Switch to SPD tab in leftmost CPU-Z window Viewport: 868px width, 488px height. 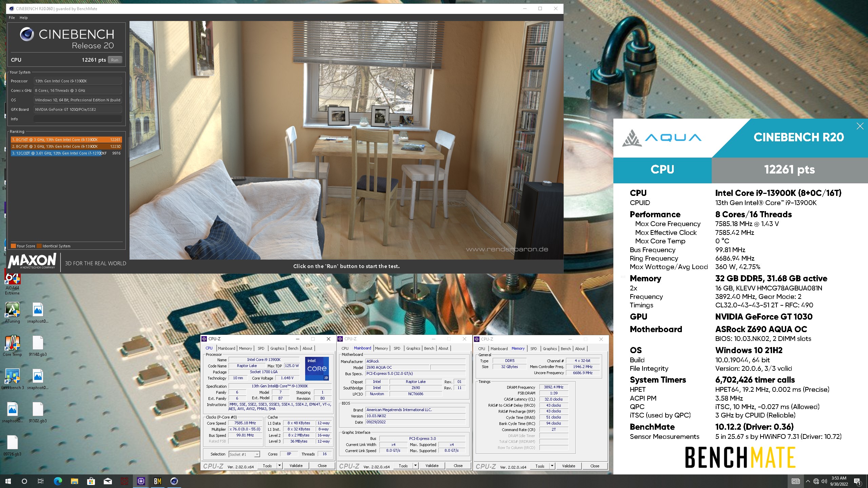click(x=261, y=348)
